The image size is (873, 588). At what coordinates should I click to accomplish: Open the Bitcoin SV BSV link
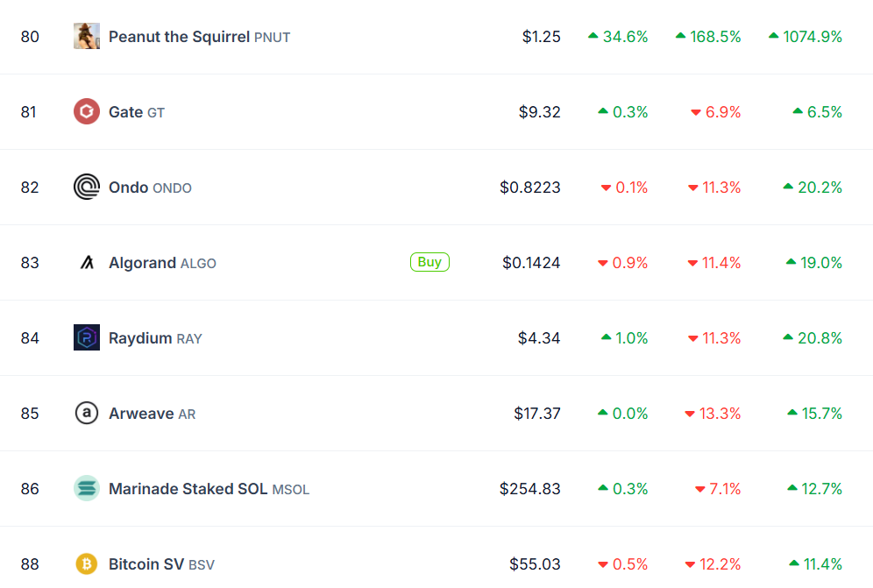pos(161,564)
